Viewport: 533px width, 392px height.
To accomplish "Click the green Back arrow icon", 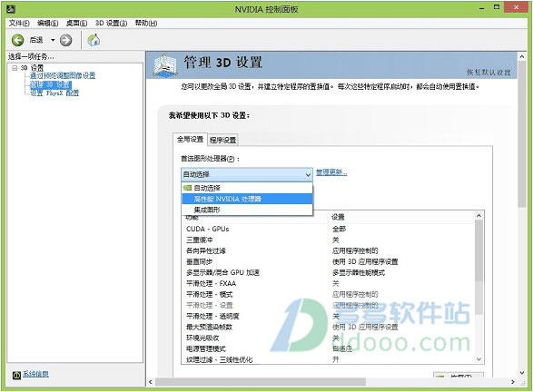I will point(17,40).
